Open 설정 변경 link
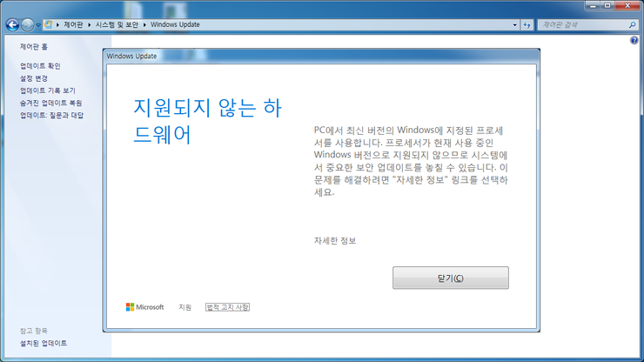 coord(34,78)
